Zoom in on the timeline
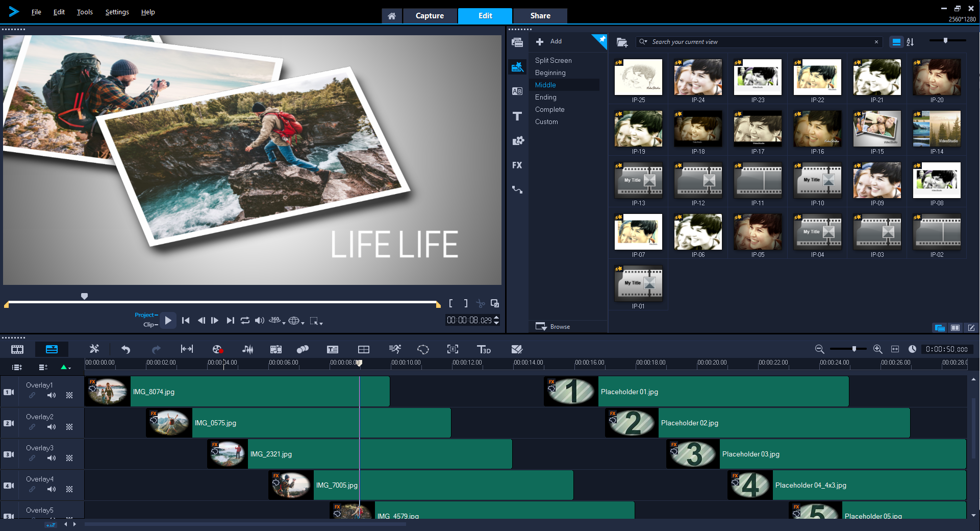This screenshot has height=531, width=980. 877,349
